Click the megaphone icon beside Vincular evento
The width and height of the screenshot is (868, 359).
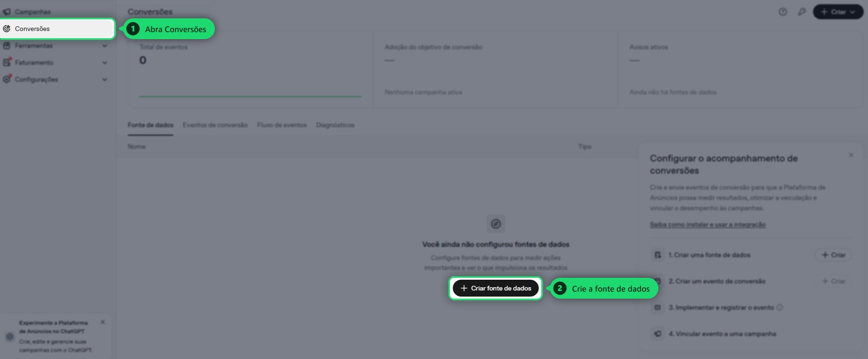coord(658,334)
